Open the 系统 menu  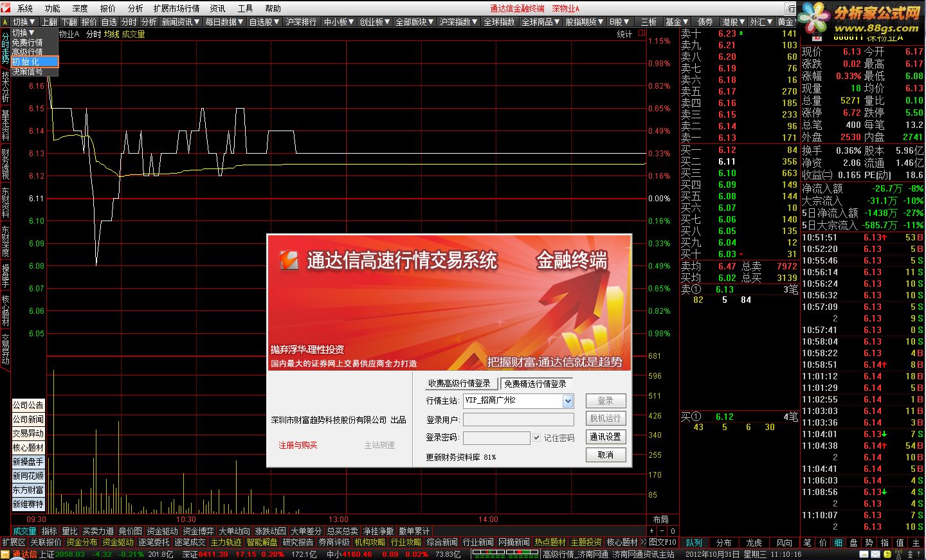click(x=24, y=8)
